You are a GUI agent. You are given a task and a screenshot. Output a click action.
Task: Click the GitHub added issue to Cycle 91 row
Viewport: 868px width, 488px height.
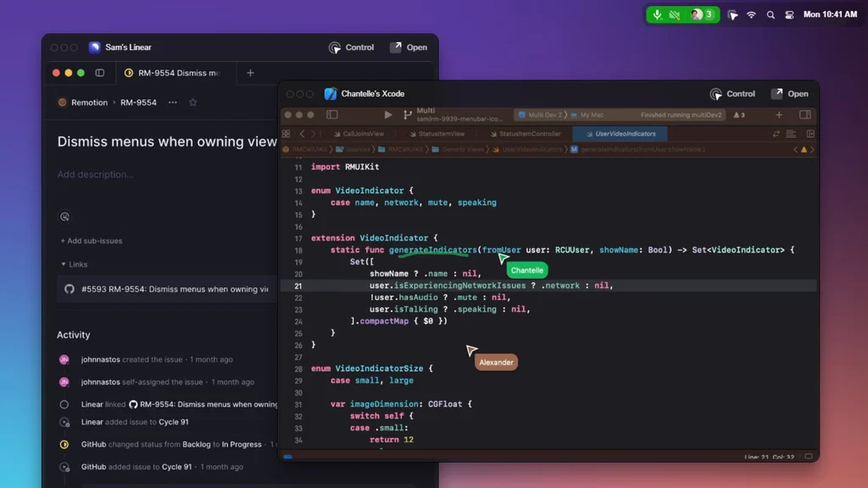pos(151,467)
